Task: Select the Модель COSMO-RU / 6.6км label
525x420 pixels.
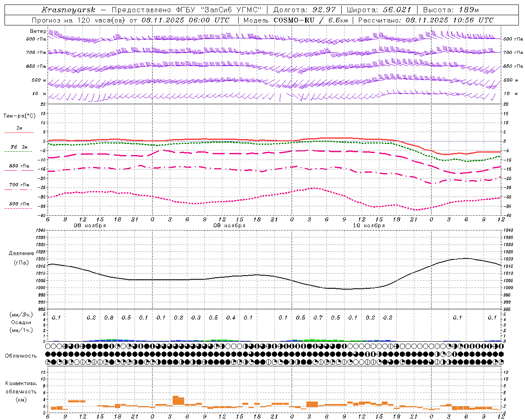Action: [295, 20]
